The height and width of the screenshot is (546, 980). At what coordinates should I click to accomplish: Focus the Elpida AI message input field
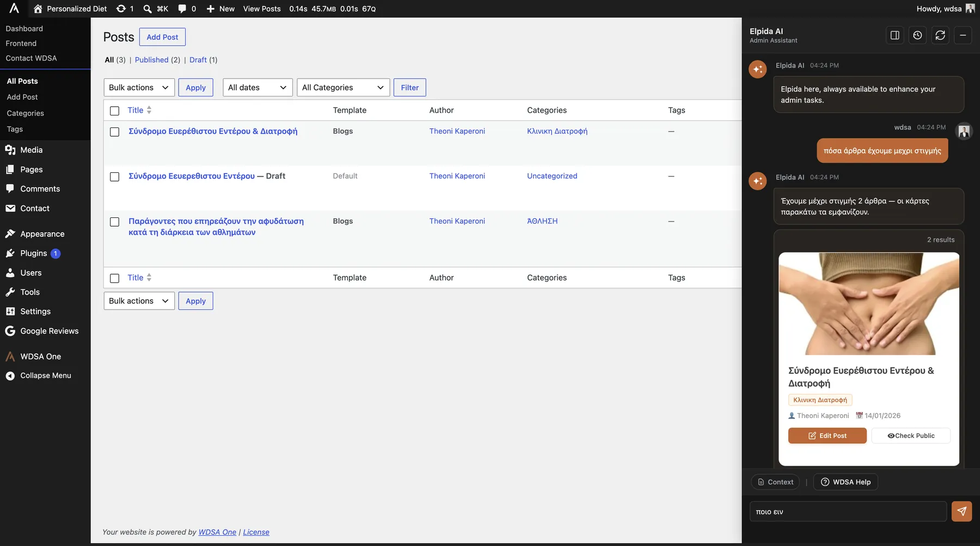point(848,512)
